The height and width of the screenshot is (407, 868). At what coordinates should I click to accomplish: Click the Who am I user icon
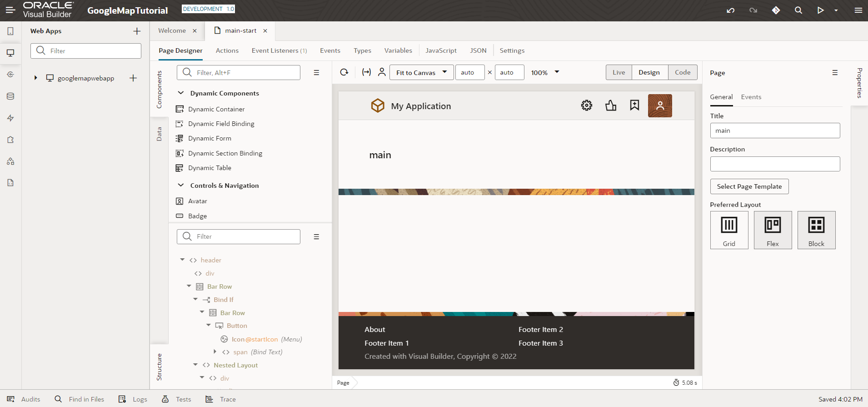(382, 72)
